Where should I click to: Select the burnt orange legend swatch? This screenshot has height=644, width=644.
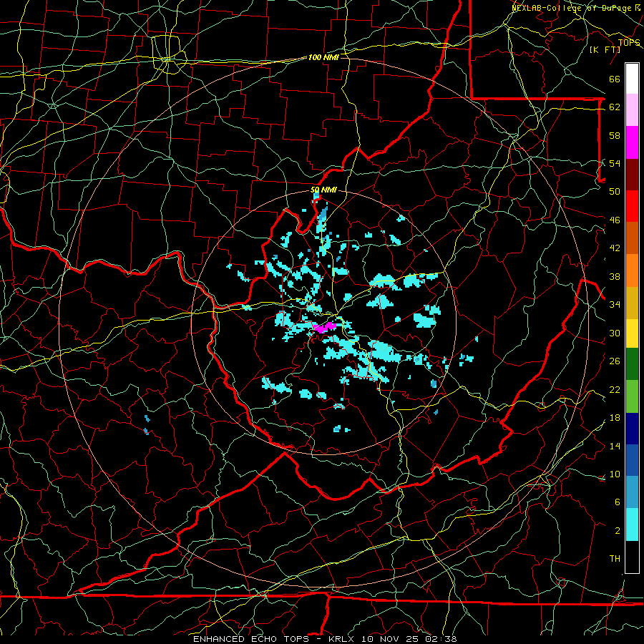tap(632, 238)
